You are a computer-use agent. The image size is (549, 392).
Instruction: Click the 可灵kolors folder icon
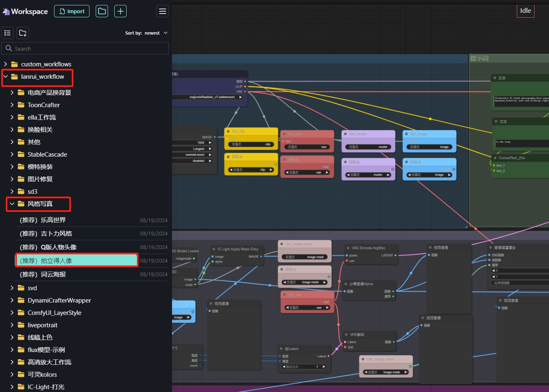(x=21, y=374)
